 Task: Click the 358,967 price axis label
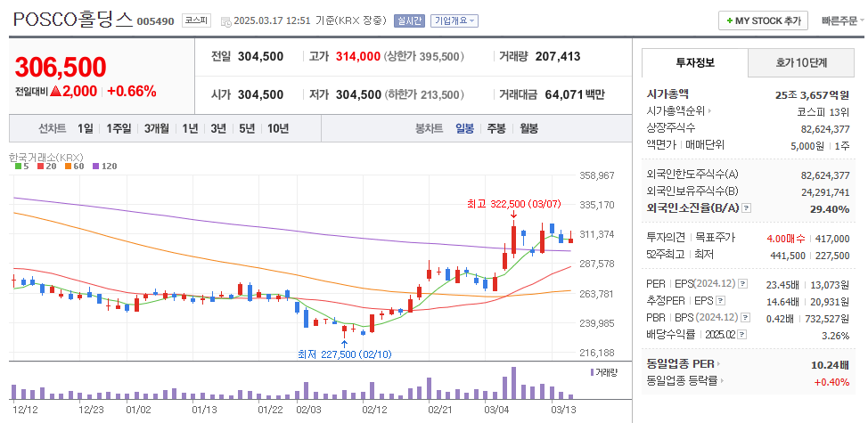596,175
